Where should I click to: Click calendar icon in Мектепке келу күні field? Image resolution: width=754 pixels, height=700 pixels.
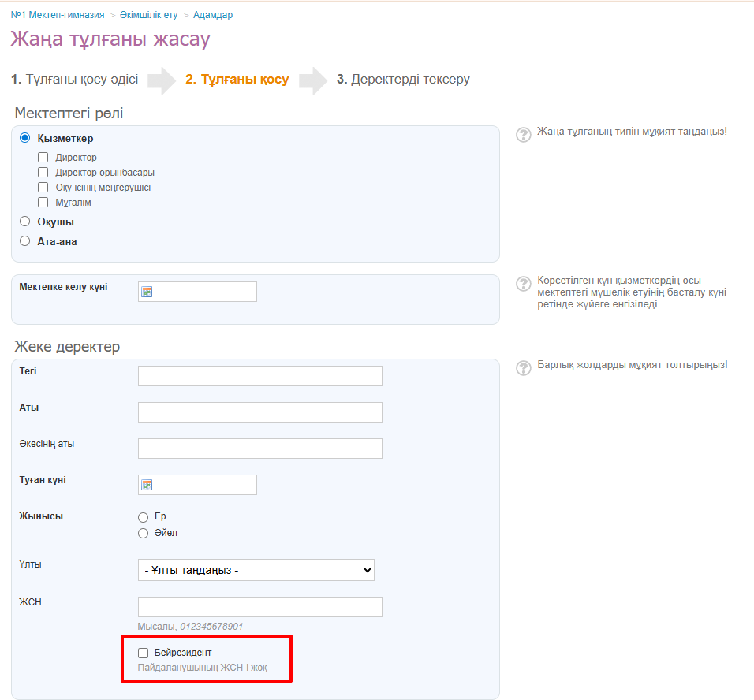(x=147, y=292)
